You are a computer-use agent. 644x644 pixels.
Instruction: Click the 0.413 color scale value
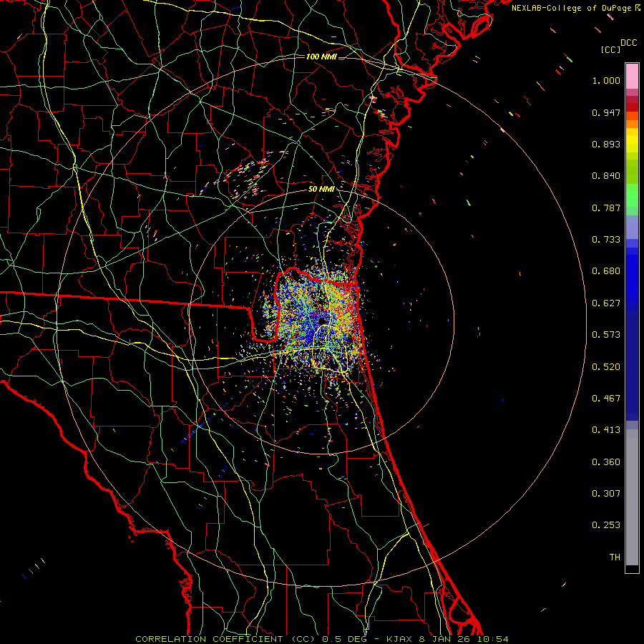pyautogui.click(x=606, y=430)
